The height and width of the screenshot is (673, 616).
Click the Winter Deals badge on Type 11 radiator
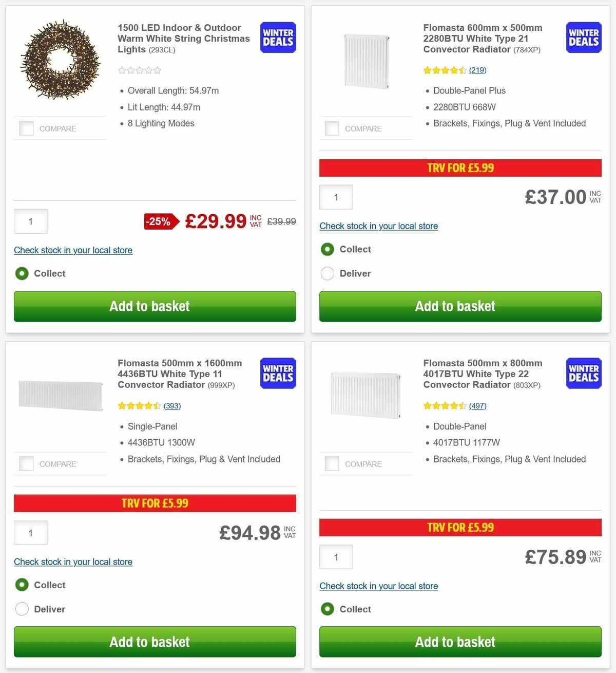pyautogui.click(x=277, y=373)
